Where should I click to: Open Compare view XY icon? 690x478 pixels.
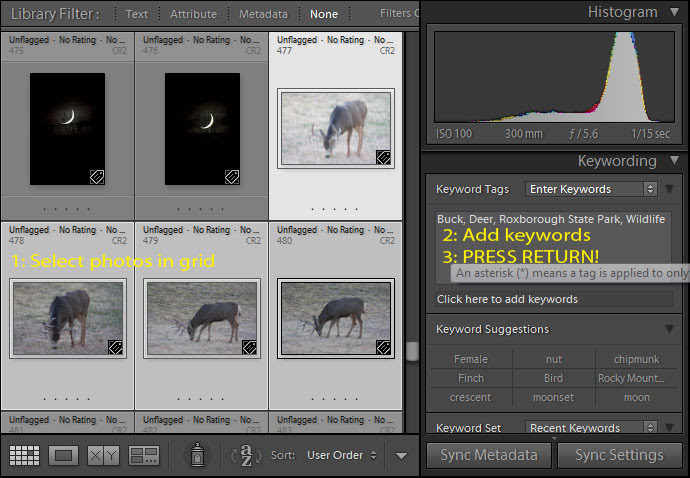pos(103,455)
